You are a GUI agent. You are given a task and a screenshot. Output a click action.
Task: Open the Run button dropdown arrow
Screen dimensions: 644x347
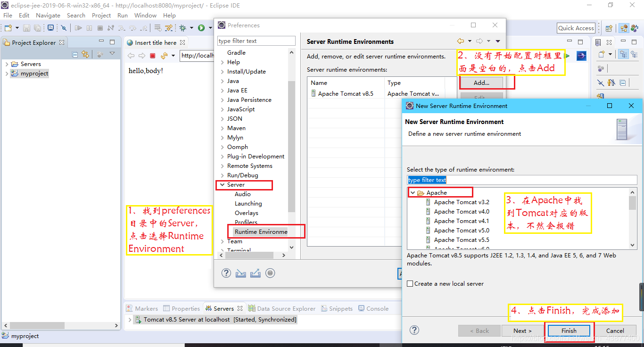[210, 28]
